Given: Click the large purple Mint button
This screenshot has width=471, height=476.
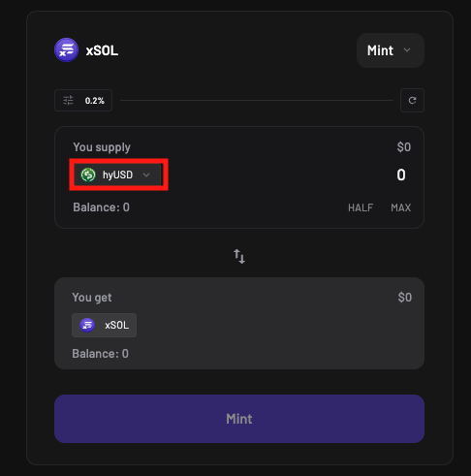Looking at the screenshot, I should (239, 419).
